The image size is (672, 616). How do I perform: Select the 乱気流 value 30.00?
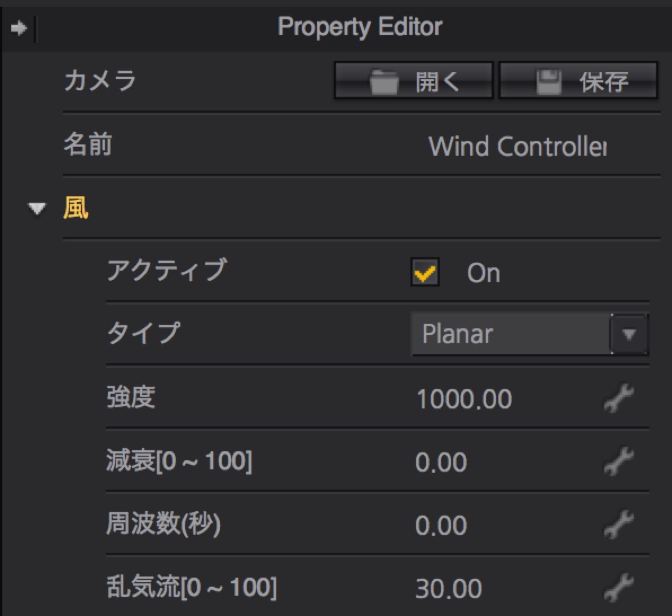point(449,588)
